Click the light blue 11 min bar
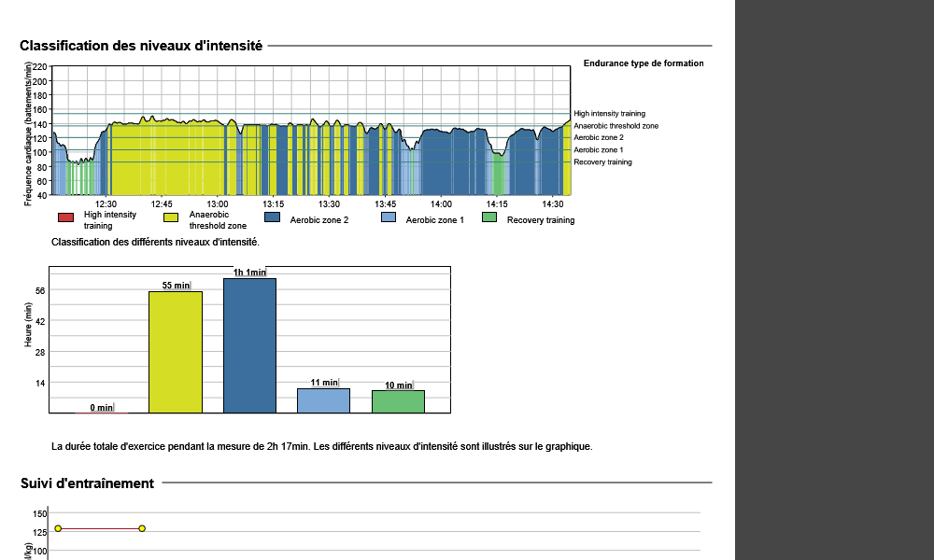Viewport: 934px width, 560px height. point(324,400)
